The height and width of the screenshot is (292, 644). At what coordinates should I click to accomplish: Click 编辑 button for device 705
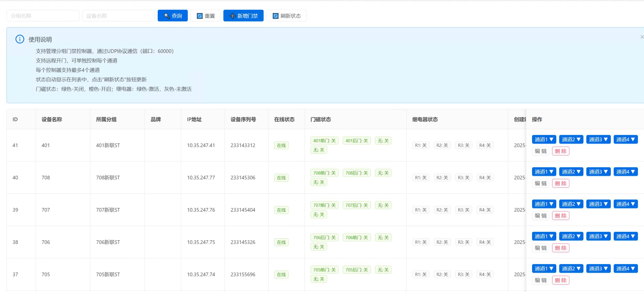(x=540, y=280)
